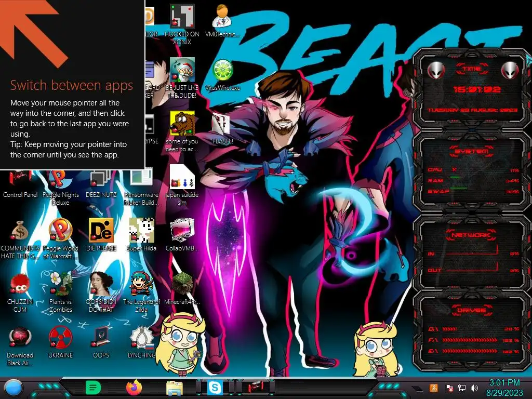Launch VirusWire.exe lime icon
Viewport: 532px width, 399px height.
(222, 75)
